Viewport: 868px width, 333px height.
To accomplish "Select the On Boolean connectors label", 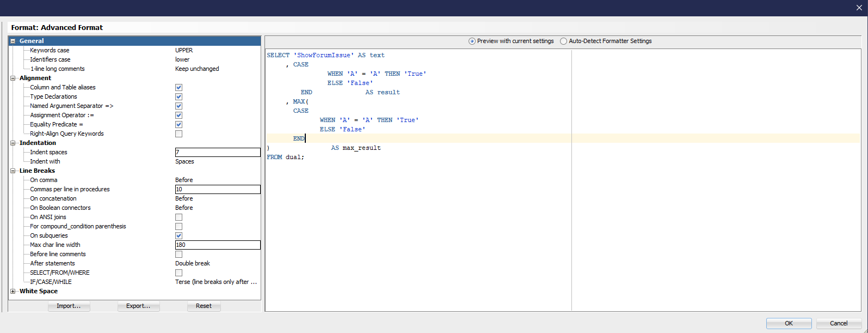I will 60,208.
